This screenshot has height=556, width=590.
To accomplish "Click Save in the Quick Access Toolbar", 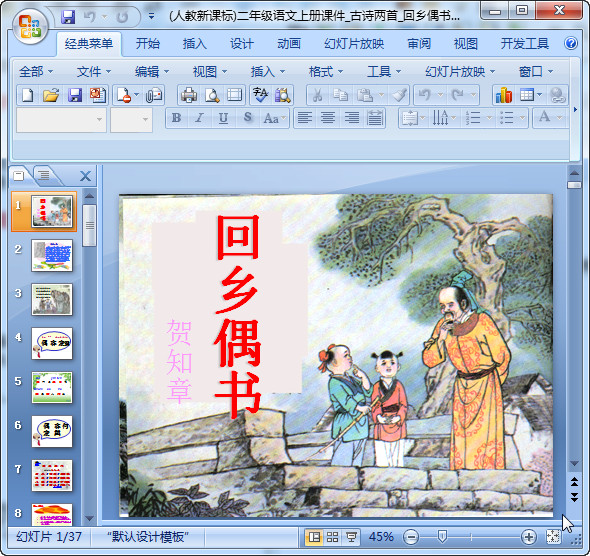I will click(68, 17).
